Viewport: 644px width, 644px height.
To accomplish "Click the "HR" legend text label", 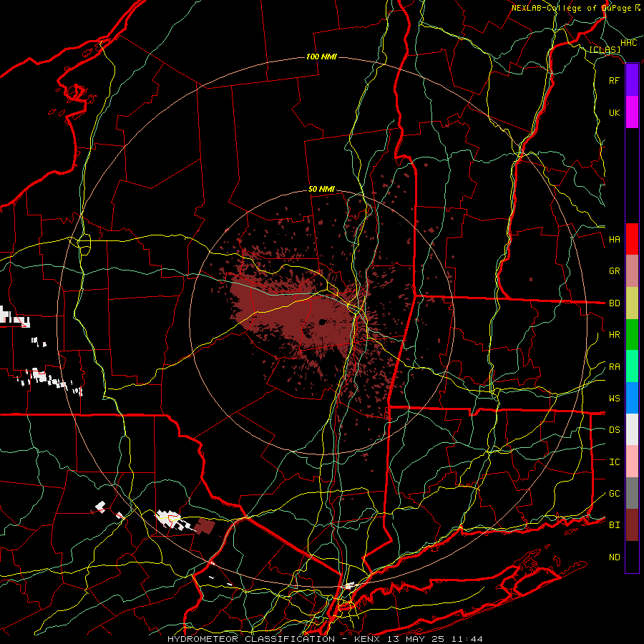I will (614, 335).
